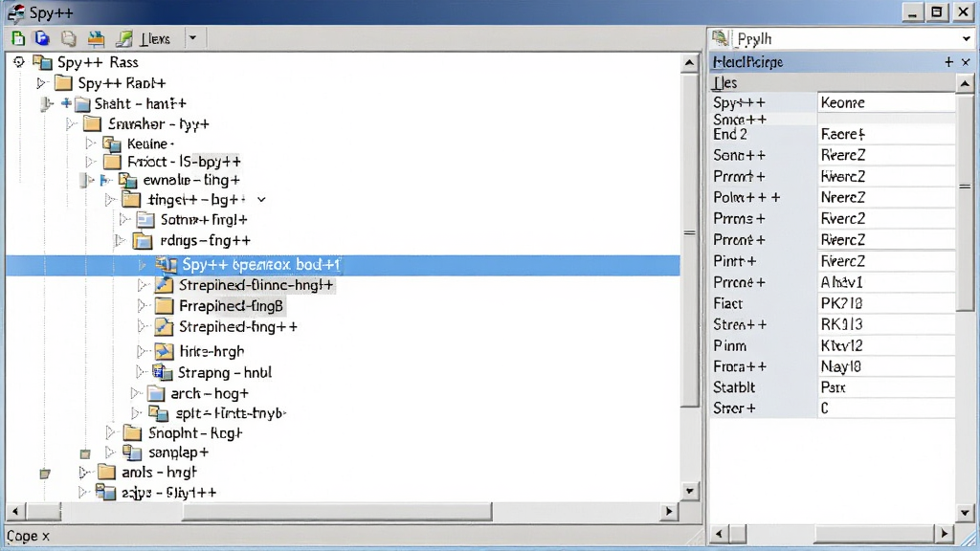
Task: Expand the Frrioct - IS-bpy++ node
Action: coord(91,162)
